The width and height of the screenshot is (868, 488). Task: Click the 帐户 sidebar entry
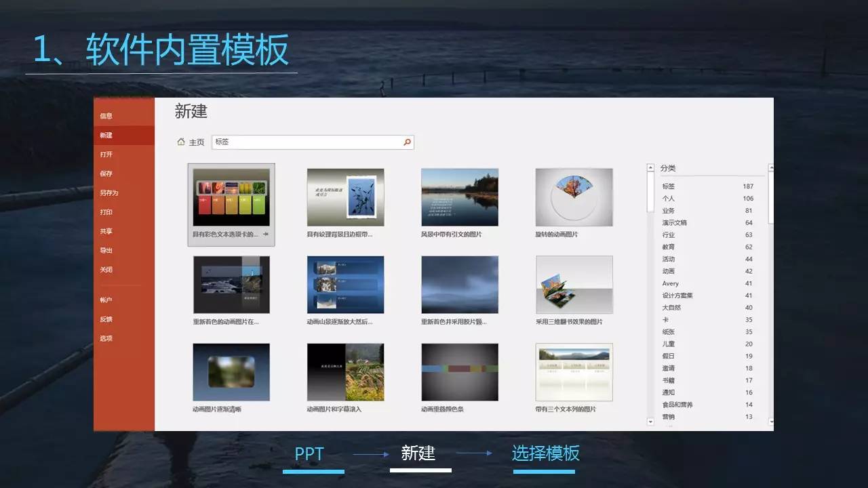pos(108,299)
